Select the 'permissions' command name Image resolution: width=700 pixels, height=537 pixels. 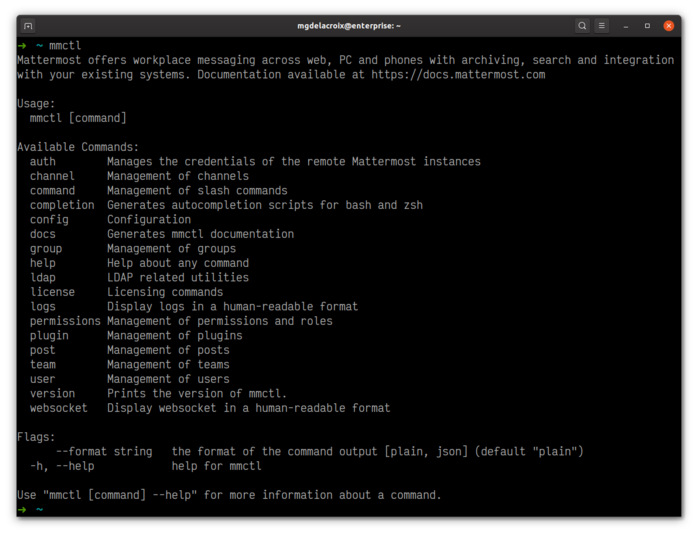tap(65, 321)
